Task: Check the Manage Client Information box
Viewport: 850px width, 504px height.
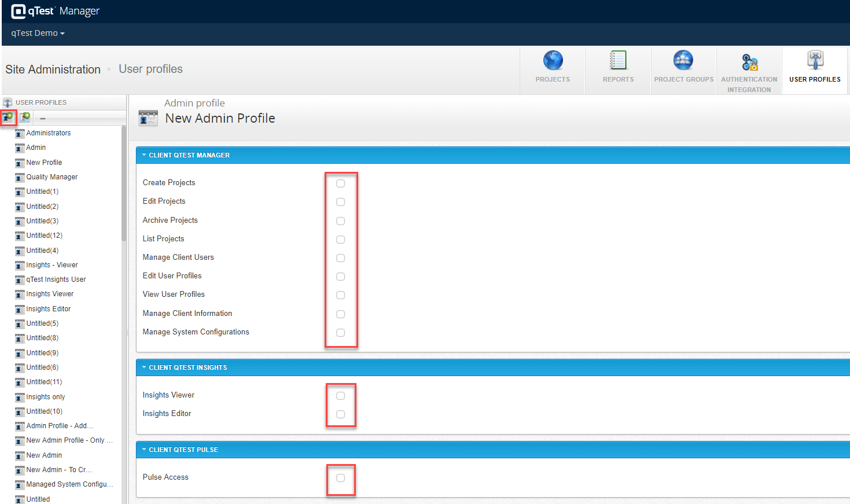Action: (x=341, y=314)
